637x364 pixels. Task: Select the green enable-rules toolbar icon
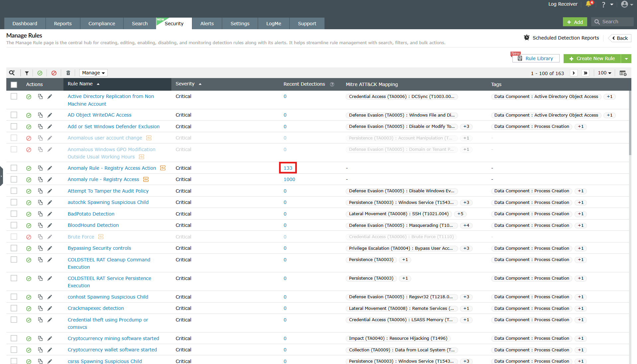click(40, 73)
